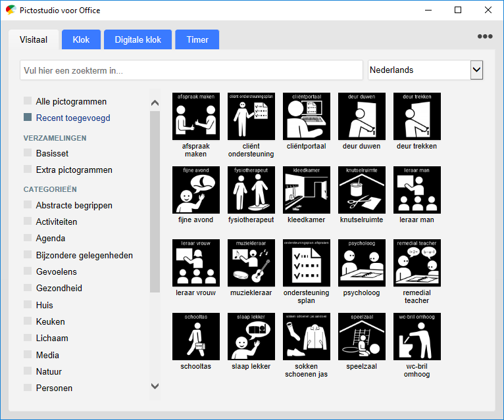
Task: Click the 'Media' category label
Action: 47,355
